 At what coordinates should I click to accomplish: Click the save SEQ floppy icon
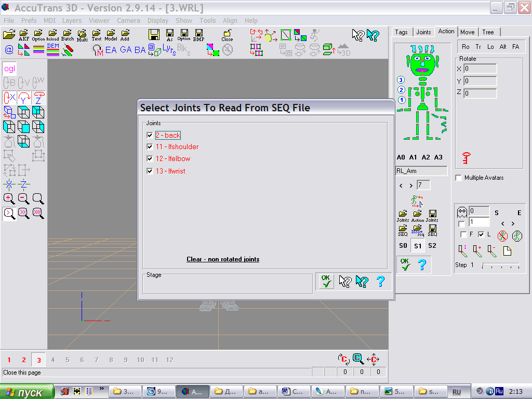(432, 230)
